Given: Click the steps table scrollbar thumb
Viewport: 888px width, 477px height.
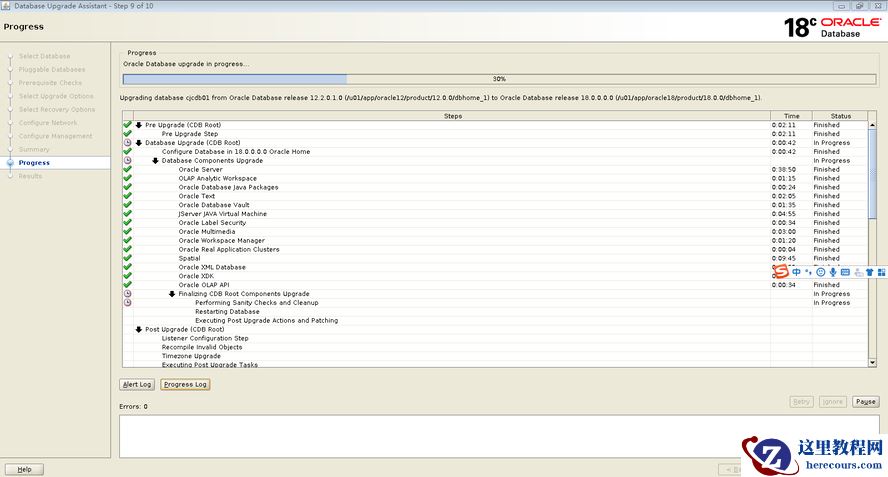Looking at the screenshot, I should [x=872, y=172].
